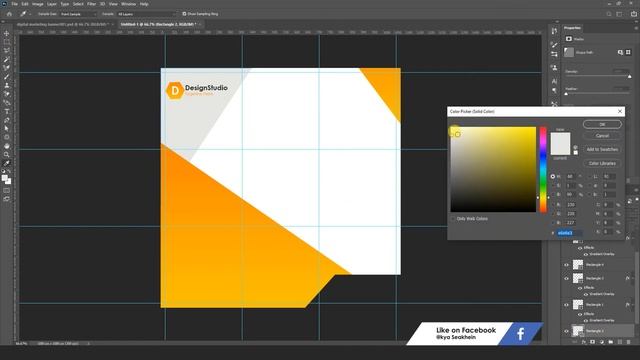The image size is (640, 360).
Task: Select the Rectangular Marquee tool
Action: (x=7, y=42)
